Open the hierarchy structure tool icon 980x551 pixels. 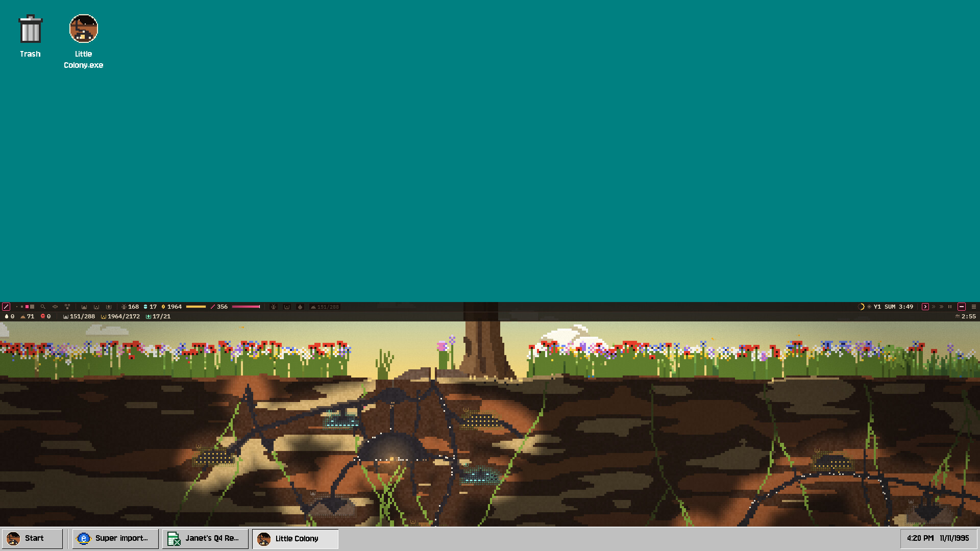click(67, 307)
